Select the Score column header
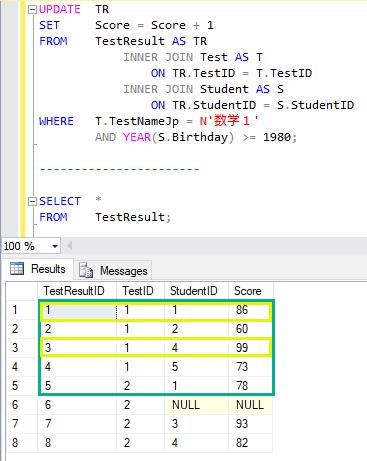The width and height of the screenshot is (367, 461). (x=251, y=291)
